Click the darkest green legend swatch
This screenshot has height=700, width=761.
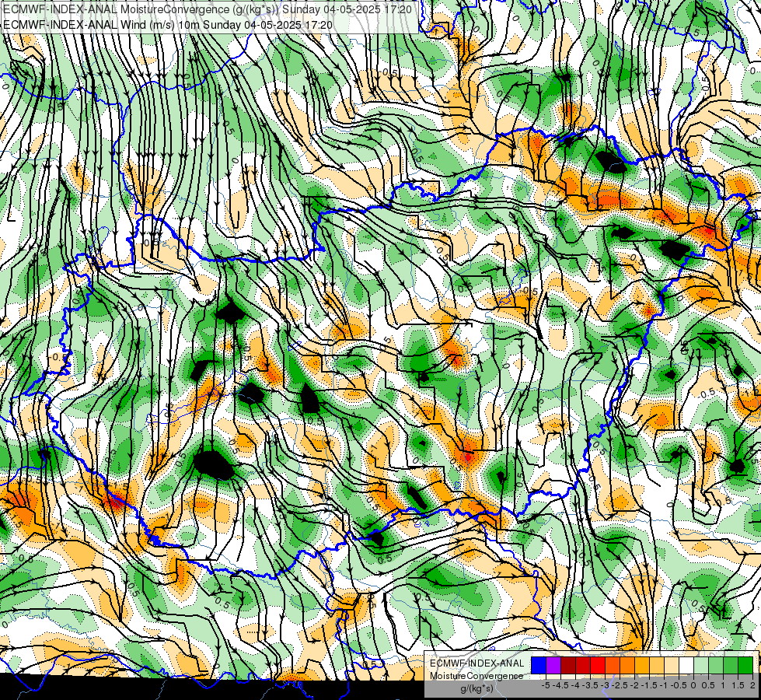pos(745,665)
